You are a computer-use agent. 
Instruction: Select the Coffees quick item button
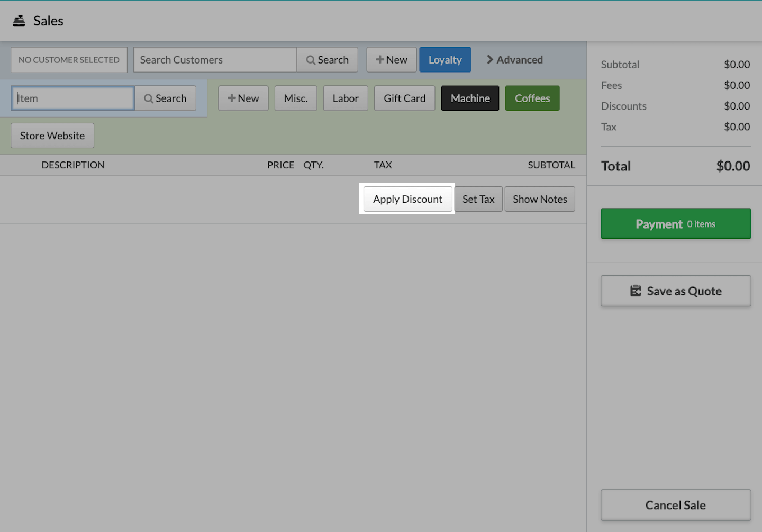click(x=532, y=98)
